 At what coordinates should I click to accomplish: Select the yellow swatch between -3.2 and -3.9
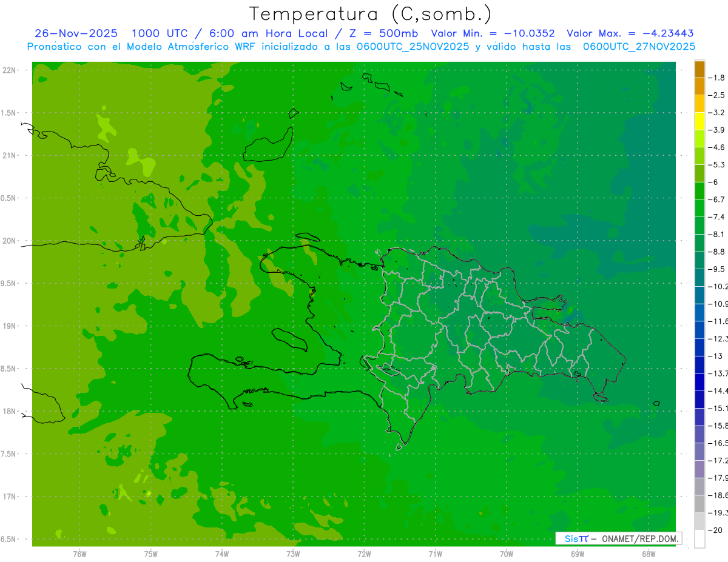(699, 121)
